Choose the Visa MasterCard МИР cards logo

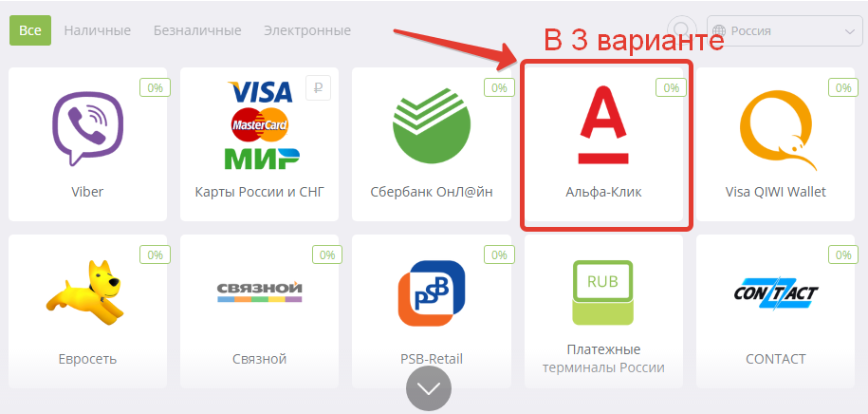260,125
